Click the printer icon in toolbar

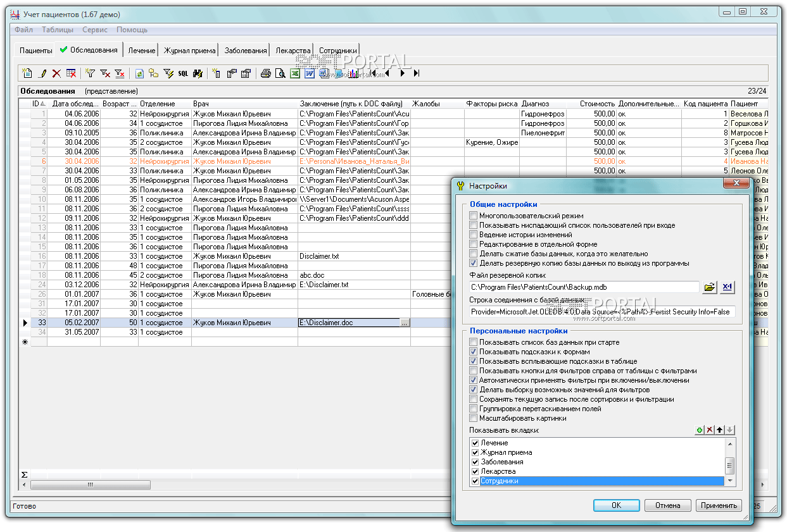[x=266, y=73]
